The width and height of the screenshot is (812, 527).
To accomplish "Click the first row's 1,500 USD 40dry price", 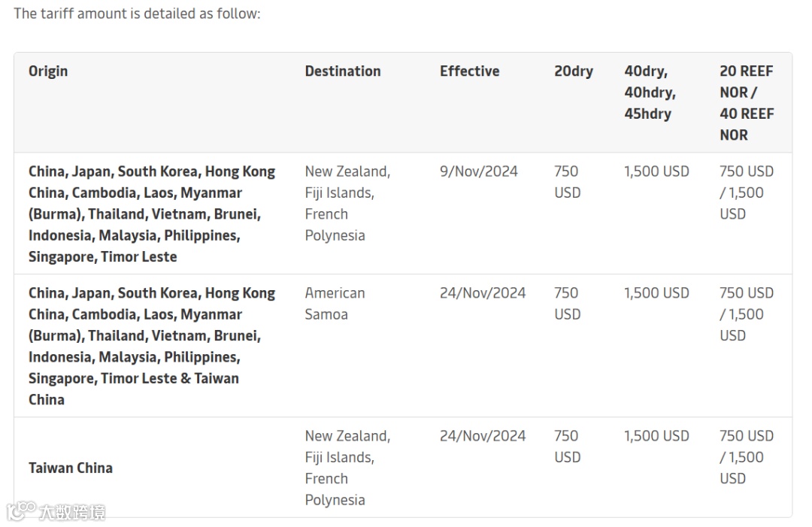I will (x=656, y=171).
